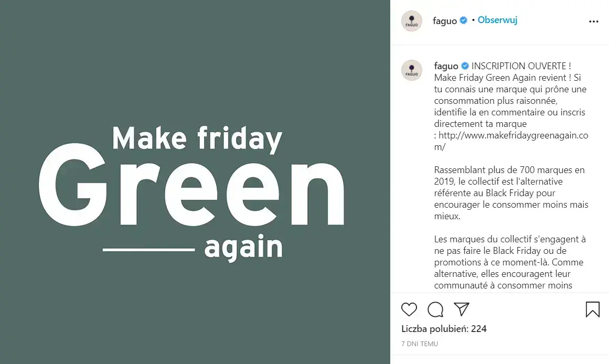Click the faguo username in the post header
The image size is (609, 364).
pyautogui.click(x=445, y=20)
